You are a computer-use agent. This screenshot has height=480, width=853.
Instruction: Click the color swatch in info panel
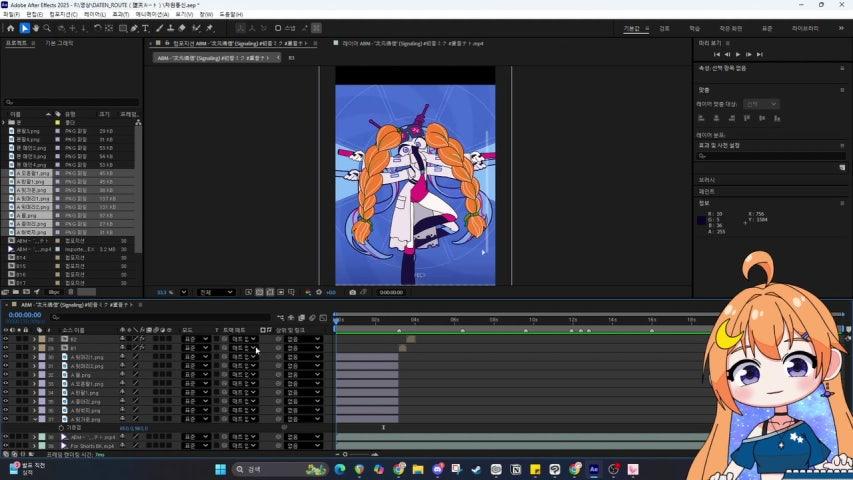(703, 220)
